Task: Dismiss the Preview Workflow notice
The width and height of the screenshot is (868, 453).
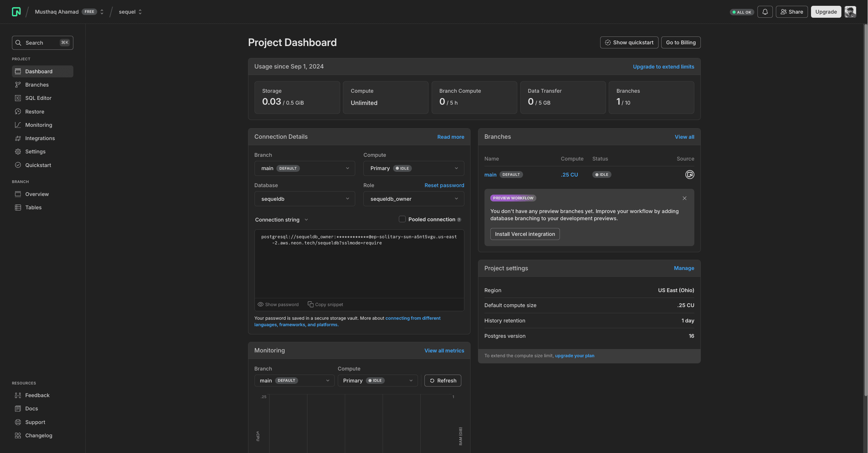Action: [684, 198]
